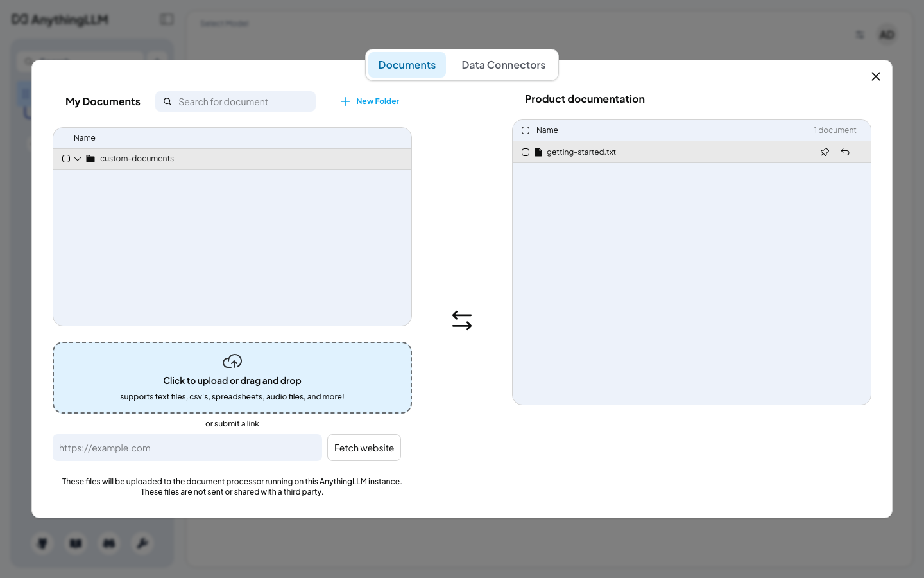Image resolution: width=924 pixels, height=578 pixels.
Task: Check the custom-documents folder checkbox
Action: coord(66,159)
